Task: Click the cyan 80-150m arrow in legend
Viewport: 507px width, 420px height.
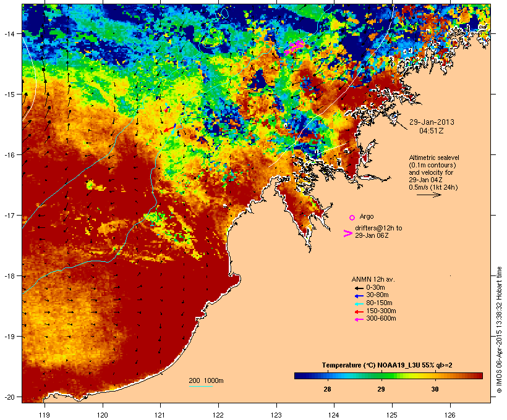Action: [359, 304]
